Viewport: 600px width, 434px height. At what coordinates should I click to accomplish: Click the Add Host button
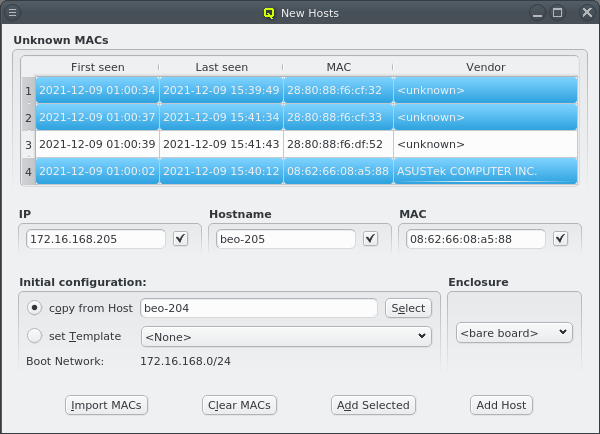pyautogui.click(x=501, y=405)
